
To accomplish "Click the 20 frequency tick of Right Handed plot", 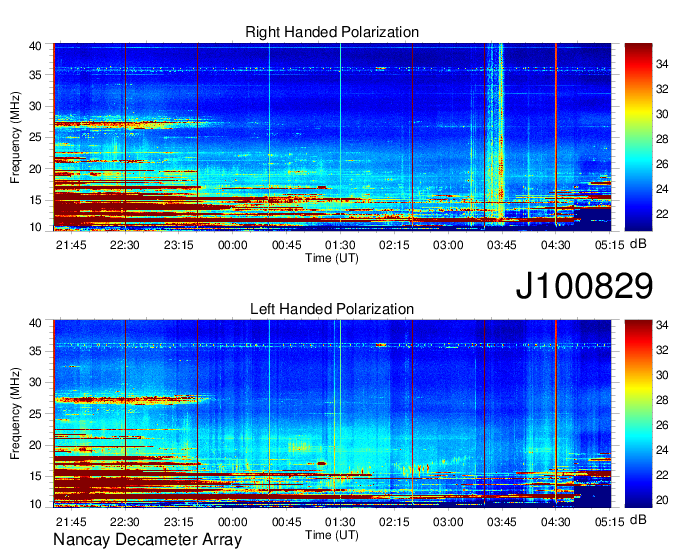I will tap(35, 169).
